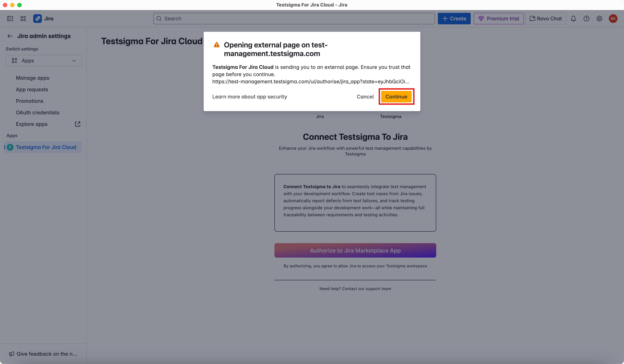Open the help question mark icon
This screenshot has width=624, height=364.
point(586,19)
